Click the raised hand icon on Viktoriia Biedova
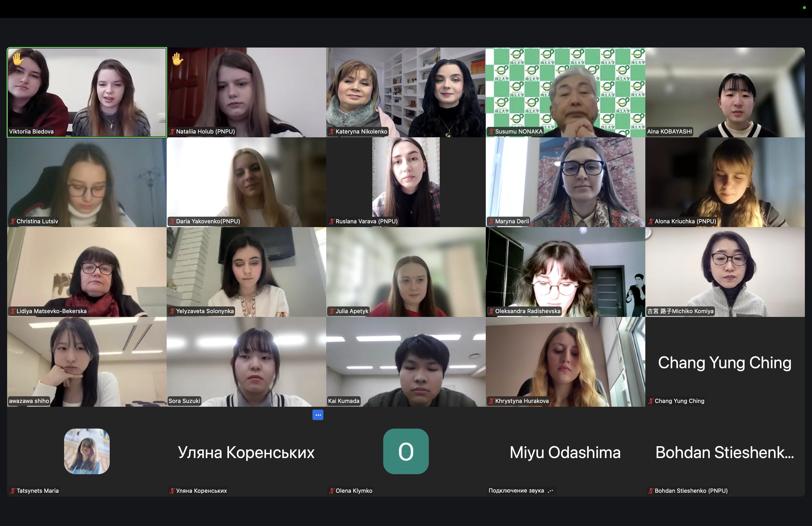Image resolution: width=812 pixels, height=526 pixels. [x=18, y=59]
